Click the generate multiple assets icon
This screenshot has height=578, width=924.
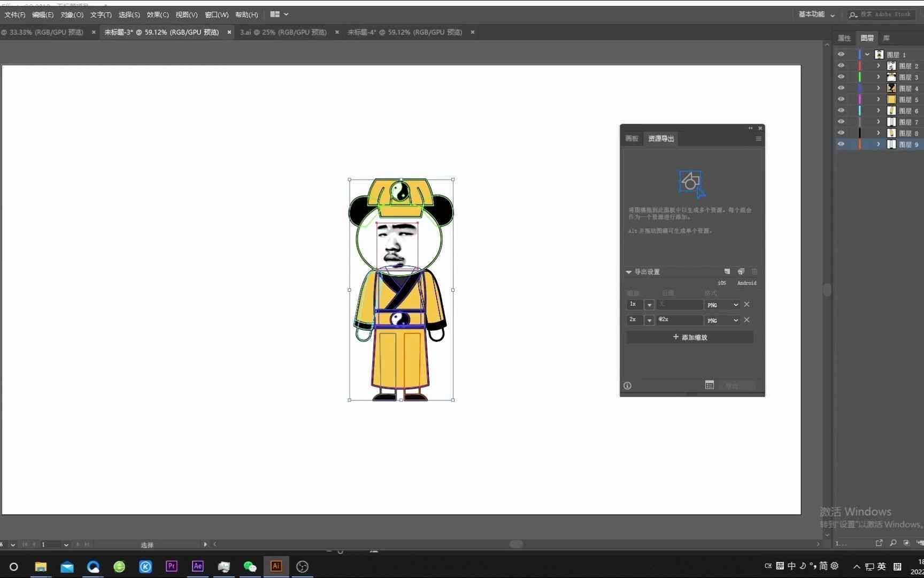click(741, 272)
